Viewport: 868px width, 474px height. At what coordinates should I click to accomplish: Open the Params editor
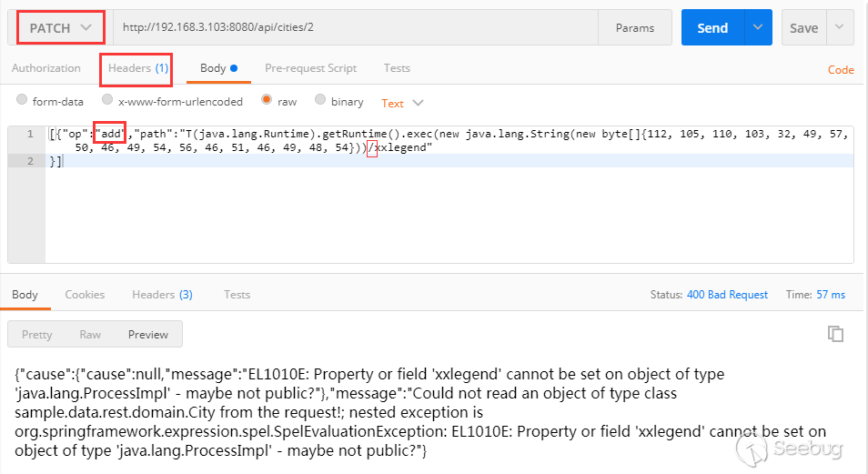pos(635,27)
